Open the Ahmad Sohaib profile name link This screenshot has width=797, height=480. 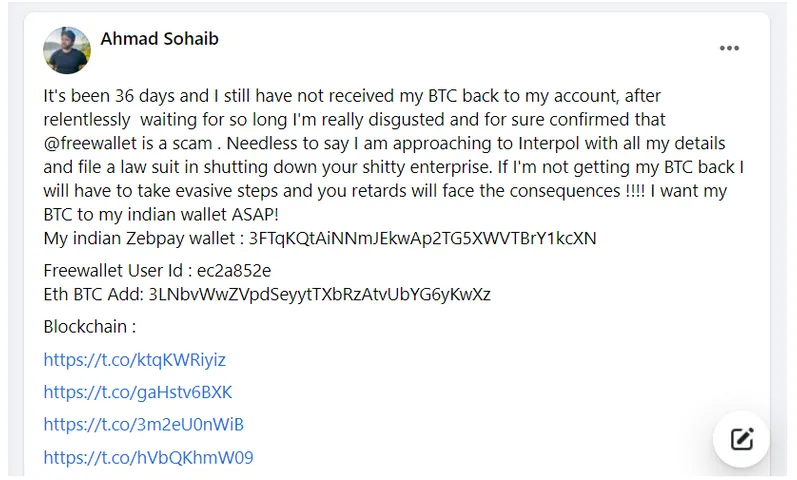tap(159, 39)
